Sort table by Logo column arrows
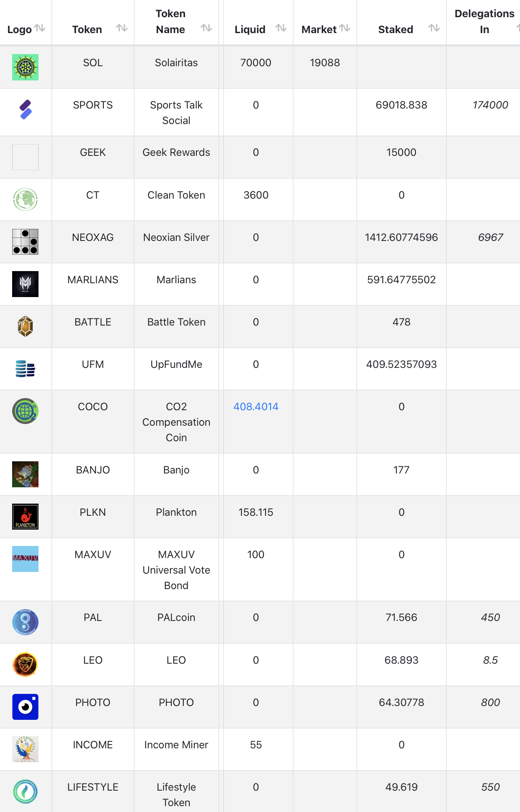 (x=40, y=28)
